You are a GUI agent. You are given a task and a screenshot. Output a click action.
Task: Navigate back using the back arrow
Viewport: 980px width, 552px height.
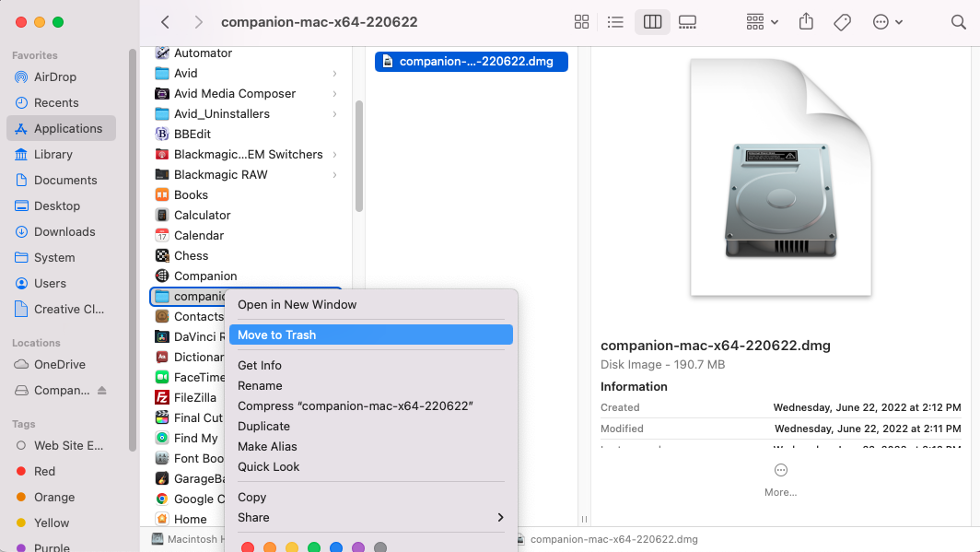coord(165,21)
